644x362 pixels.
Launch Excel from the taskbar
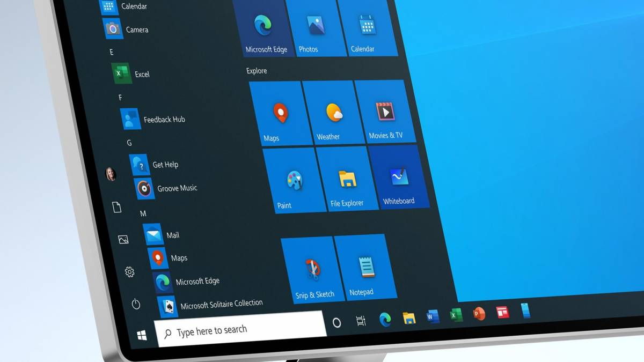(x=456, y=314)
